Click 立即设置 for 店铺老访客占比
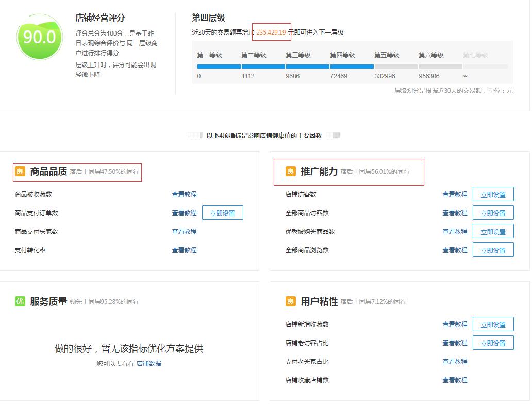Image resolution: width=532 pixels, height=406 pixels. point(493,343)
